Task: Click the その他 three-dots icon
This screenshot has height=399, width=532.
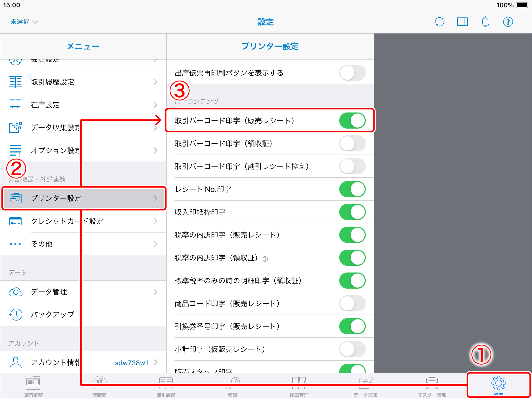Action: [16, 244]
